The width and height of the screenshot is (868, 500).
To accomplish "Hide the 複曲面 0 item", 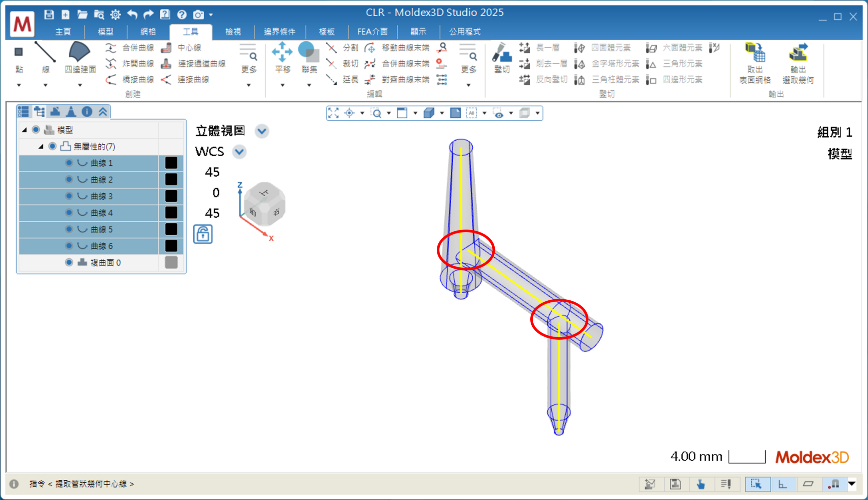I will [69, 263].
